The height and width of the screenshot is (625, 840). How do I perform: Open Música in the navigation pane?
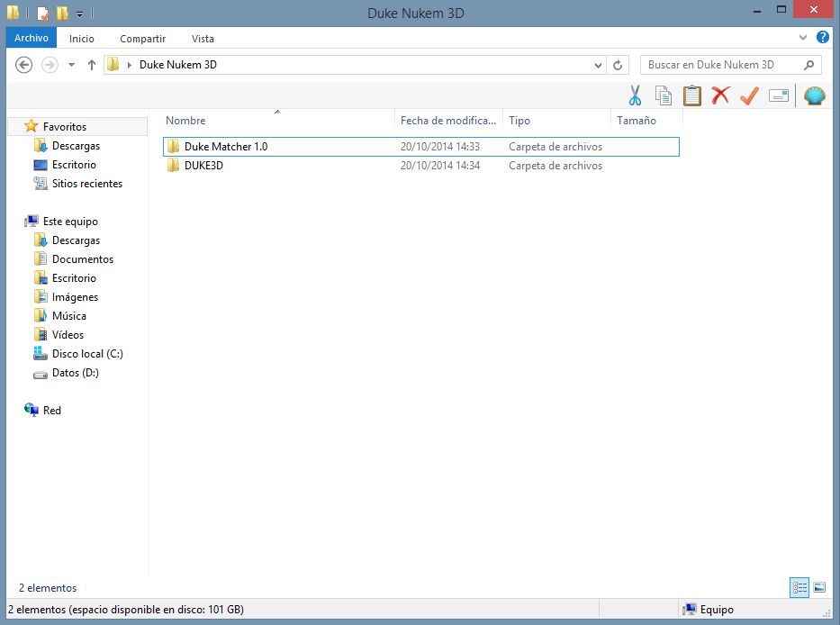pyautogui.click(x=68, y=316)
